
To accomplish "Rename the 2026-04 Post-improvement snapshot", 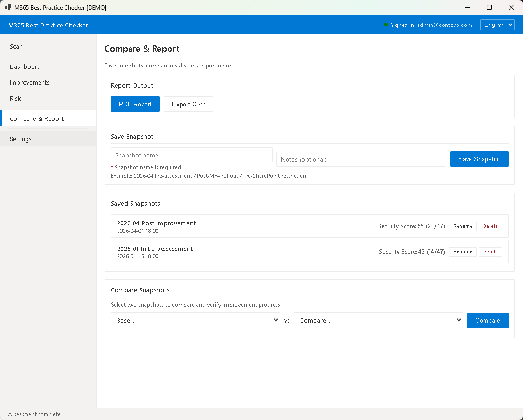I will [x=462, y=226].
